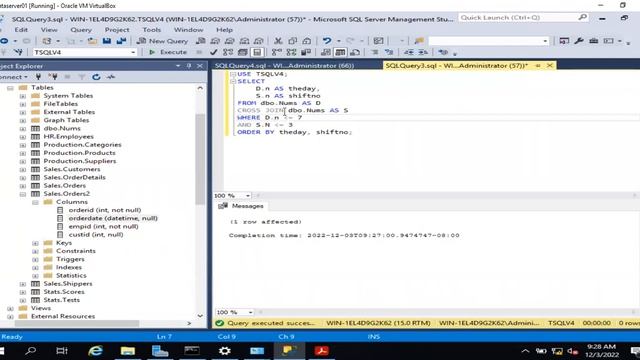The width and height of the screenshot is (640, 360).
Task: Select the orderdate (datetime, null) column
Action: point(113,218)
